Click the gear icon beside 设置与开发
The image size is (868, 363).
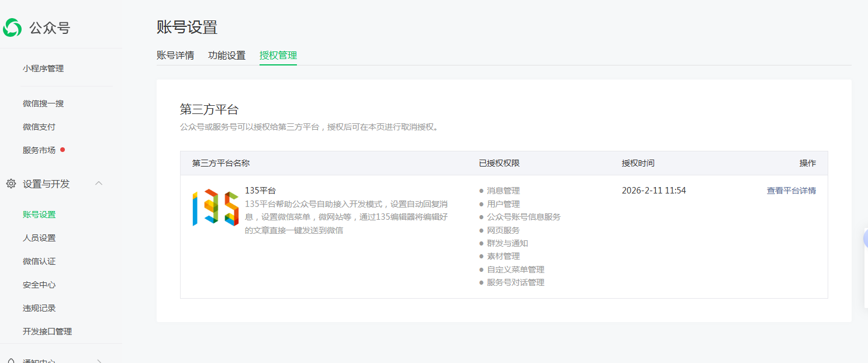[11, 184]
